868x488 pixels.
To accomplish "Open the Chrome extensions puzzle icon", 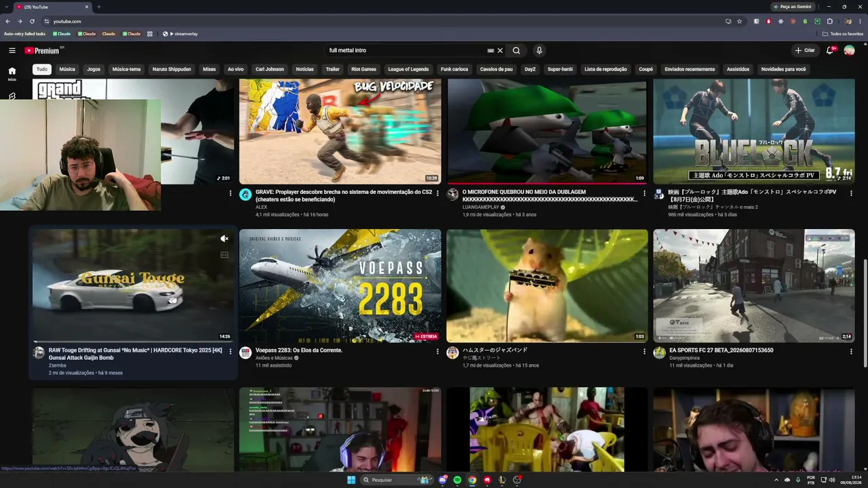I will 830,21.
